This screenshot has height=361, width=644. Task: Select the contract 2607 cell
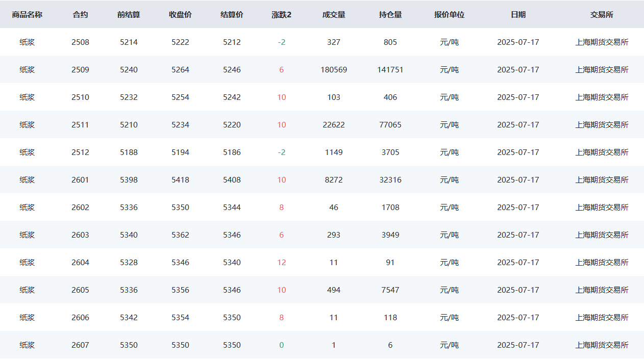coord(80,345)
